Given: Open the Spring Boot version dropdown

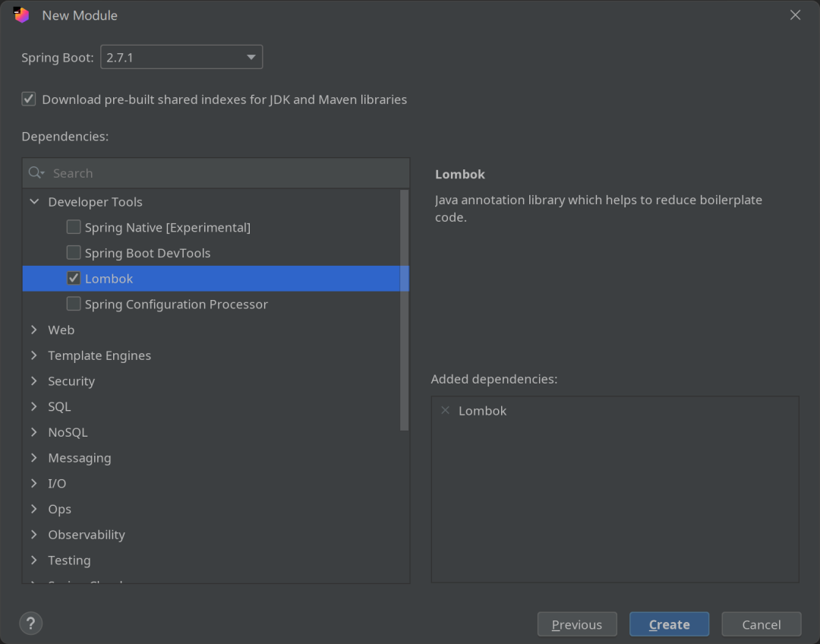Looking at the screenshot, I should pyautogui.click(x=181, y=57).
